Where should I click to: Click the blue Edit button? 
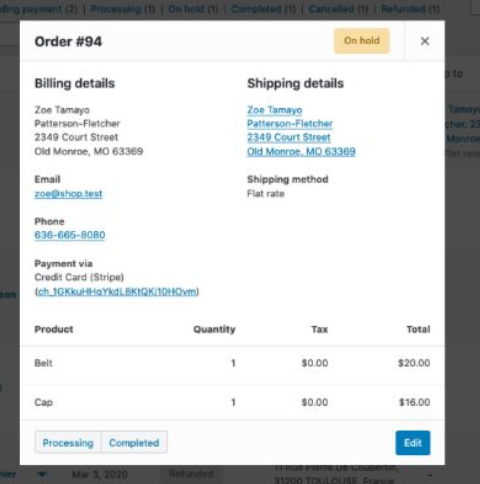coord(413,443)
